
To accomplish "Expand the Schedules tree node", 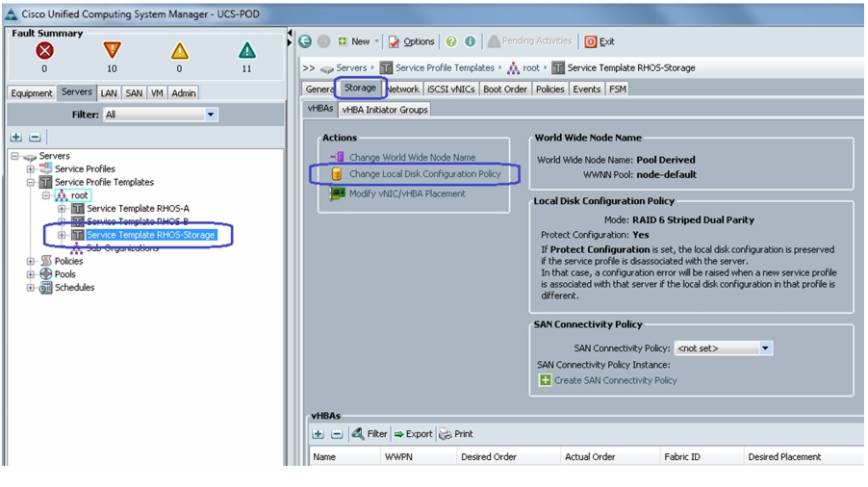I will point(31,288).
